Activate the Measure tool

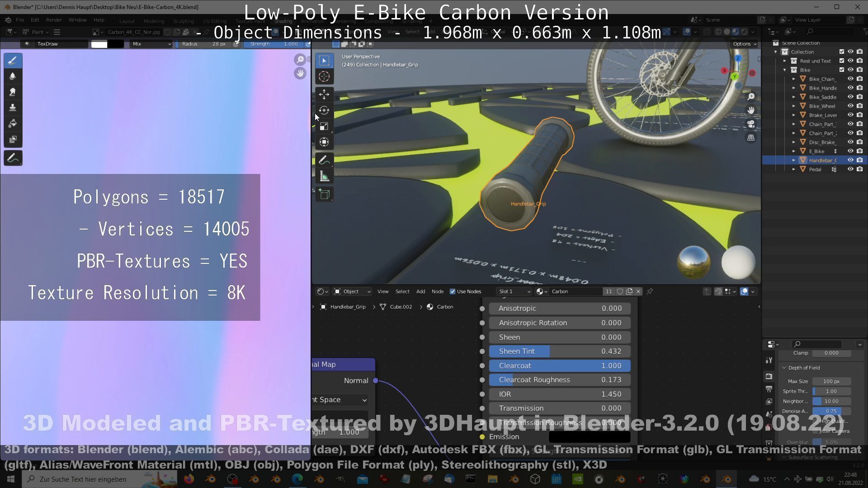point(324,176)
